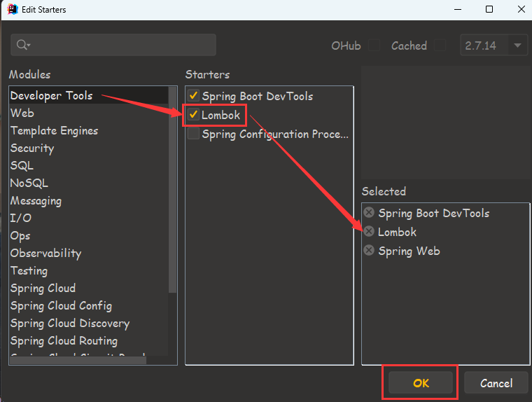
Task: Enable the Cached checkbox
Action: pyautogui.click(x=440, y=45)
